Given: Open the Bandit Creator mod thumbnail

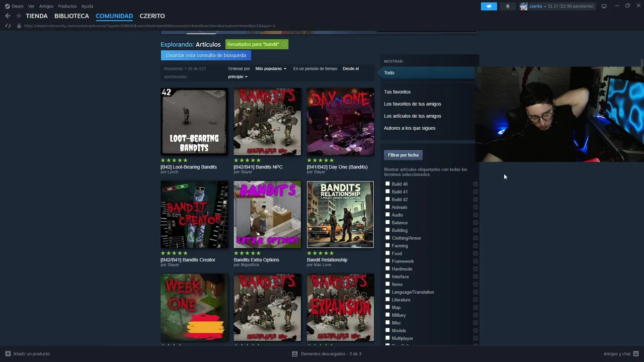Looking at the screenshot, I should click(194, 215).
